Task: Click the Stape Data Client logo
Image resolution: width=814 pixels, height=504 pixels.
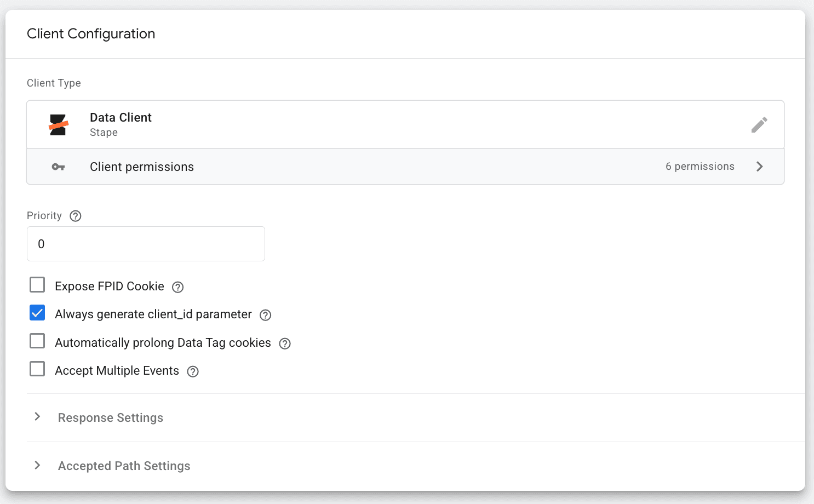Action: [59, 124]
